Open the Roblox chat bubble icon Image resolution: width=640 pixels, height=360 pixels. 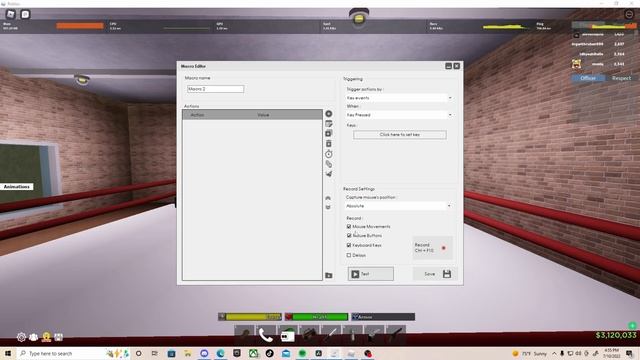coord(25,14)
